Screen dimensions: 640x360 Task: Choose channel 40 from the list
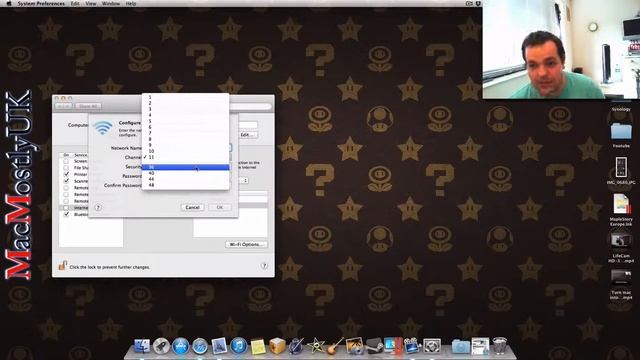click(185, 173)
